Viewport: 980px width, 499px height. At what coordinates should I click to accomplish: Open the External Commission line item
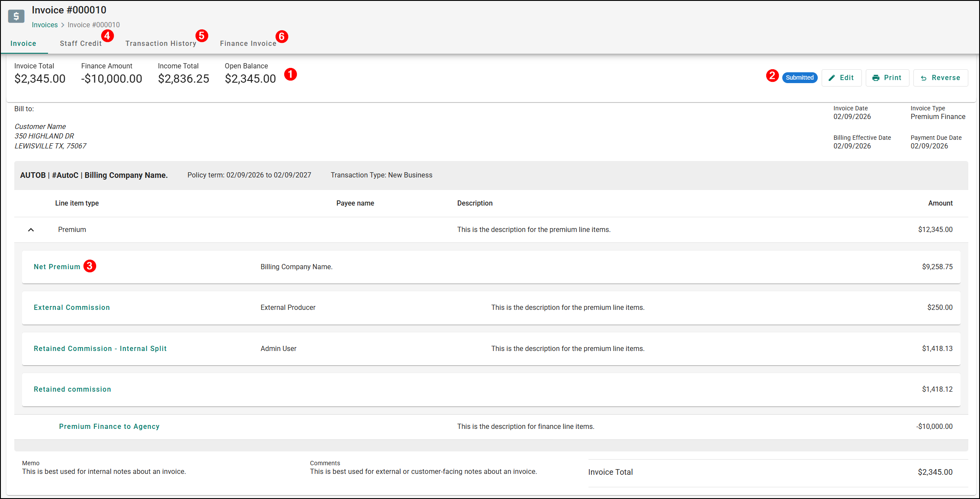(72, 307)
